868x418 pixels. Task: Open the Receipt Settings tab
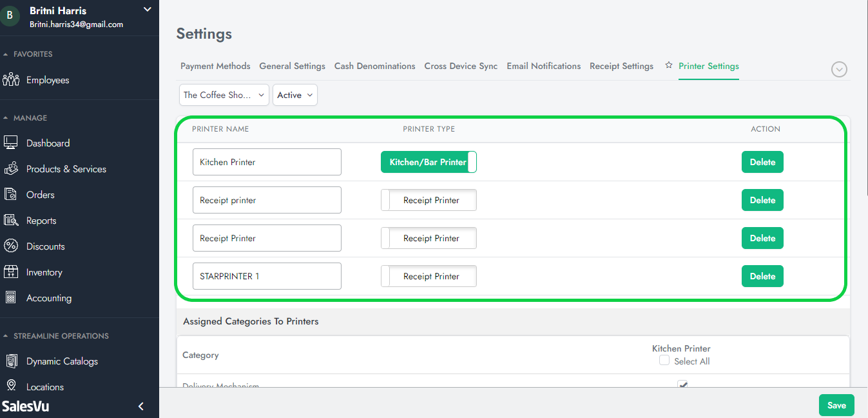click(x=621, y=66)
